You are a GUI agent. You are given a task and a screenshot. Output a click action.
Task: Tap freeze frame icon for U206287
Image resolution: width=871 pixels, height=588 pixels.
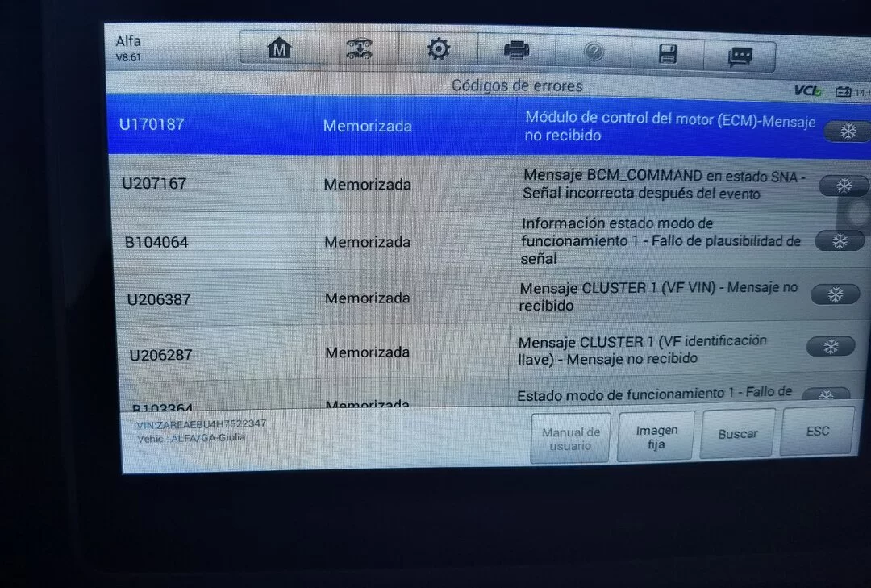tap(831, 346)
